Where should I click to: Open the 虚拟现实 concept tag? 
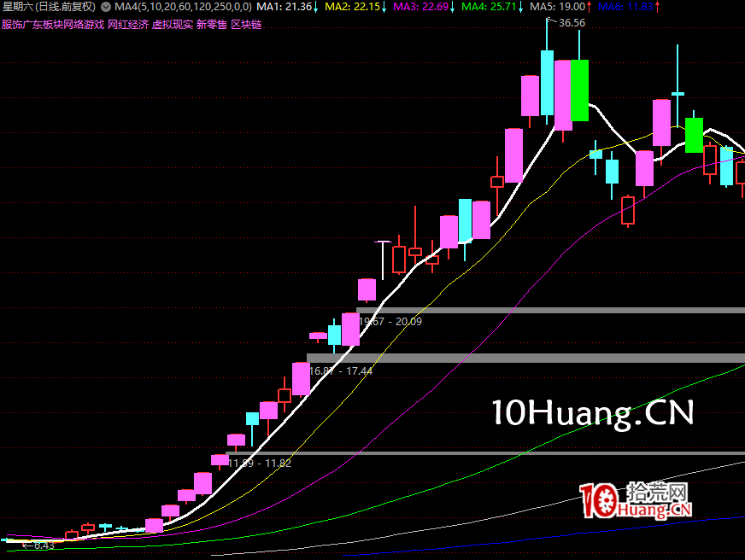[x=173, y=25]
